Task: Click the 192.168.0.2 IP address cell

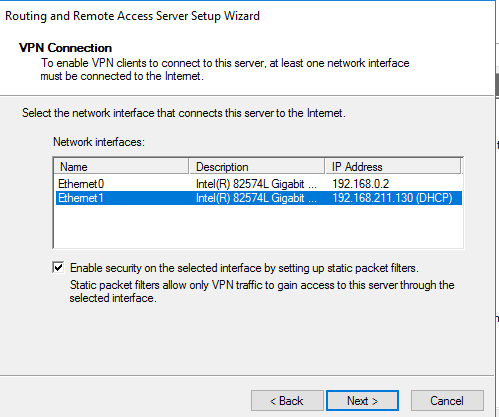Action: 361,184
